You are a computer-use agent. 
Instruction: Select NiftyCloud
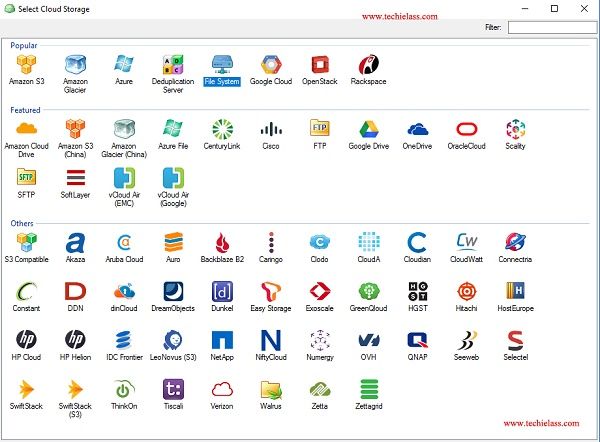tap(271, 340)
